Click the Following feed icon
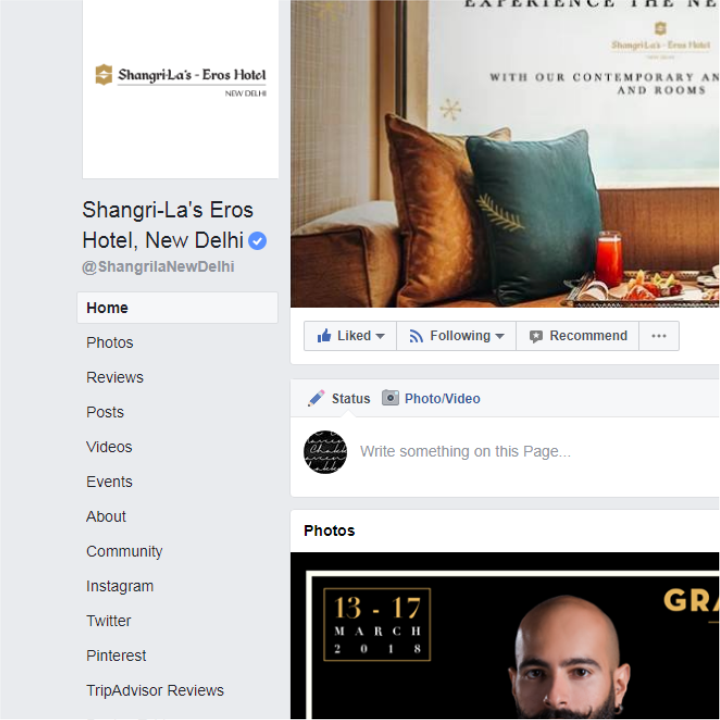This screenshot has height=720, width=720. pos(416,336)
